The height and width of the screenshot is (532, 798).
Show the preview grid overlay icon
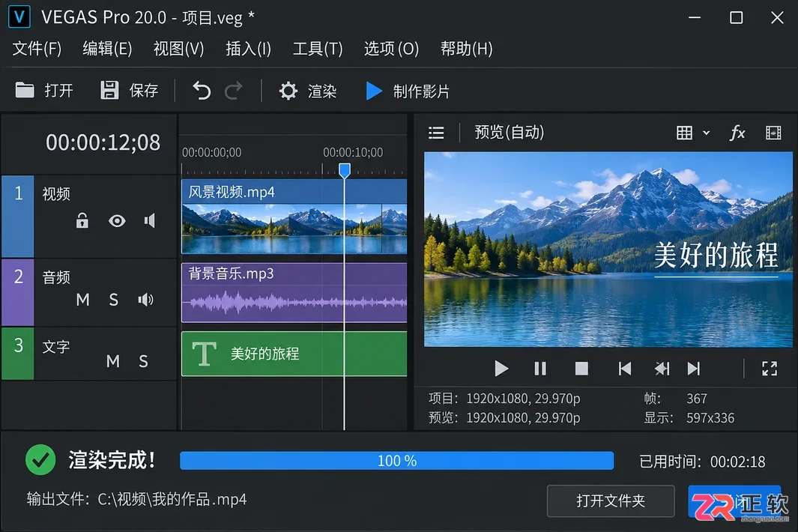[684, 133]
